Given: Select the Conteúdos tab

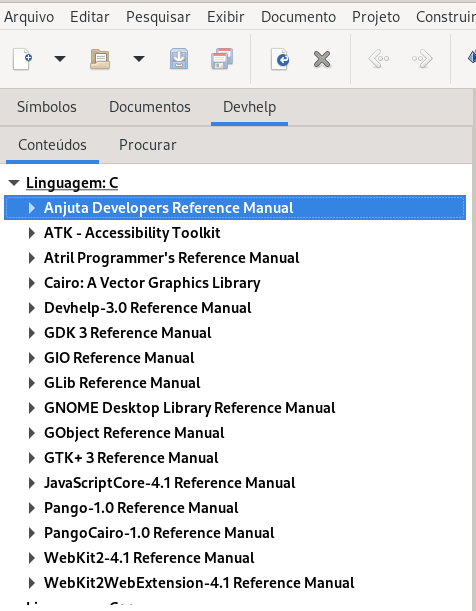Looking at the screenshot, I should [x=52, y=145].
